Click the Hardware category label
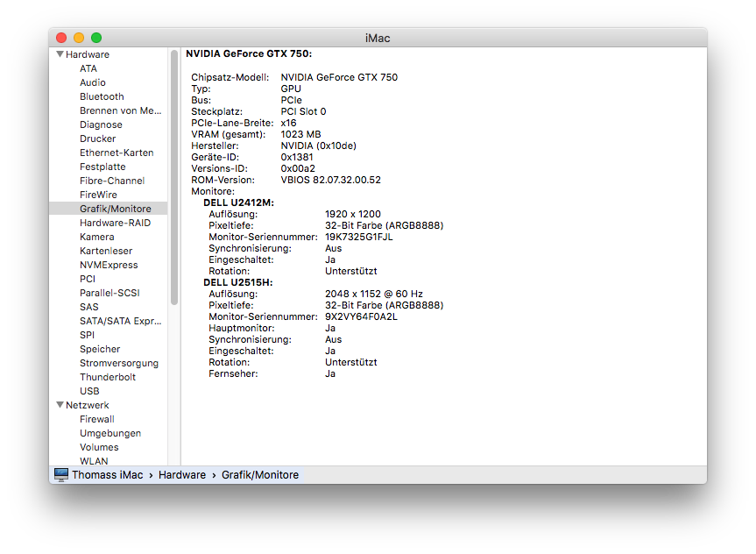756x554 pixels. click(x=88, y=54)
